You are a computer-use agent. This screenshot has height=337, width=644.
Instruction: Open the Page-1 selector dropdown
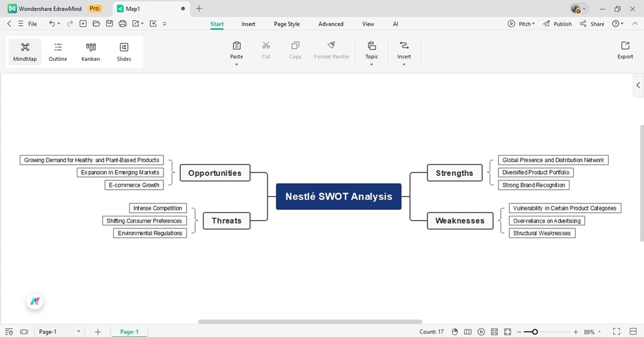[x=60, y=332]
